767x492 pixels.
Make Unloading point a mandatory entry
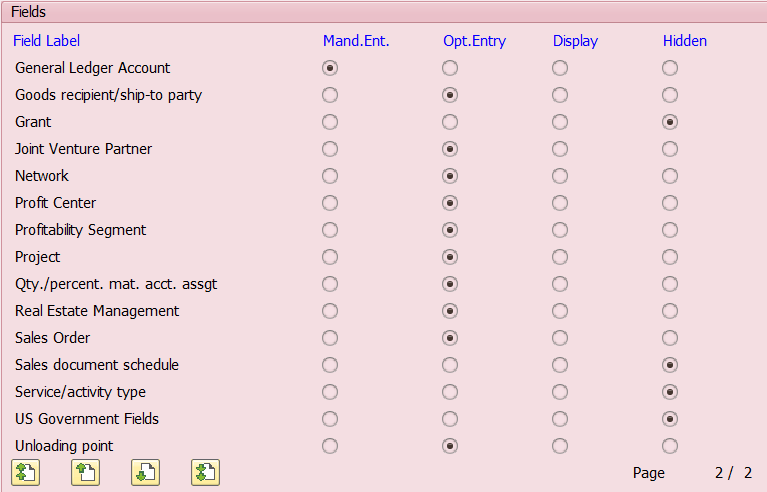coord(330,446)
